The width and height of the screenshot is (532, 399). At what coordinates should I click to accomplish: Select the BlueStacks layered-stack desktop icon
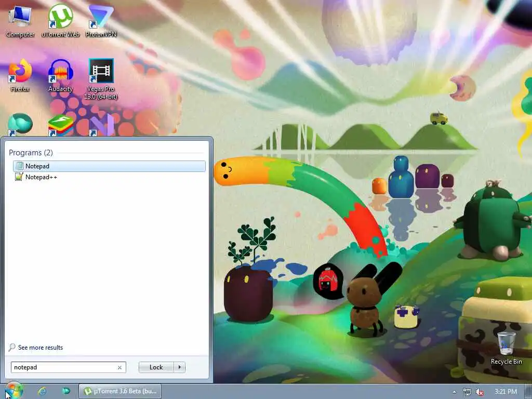pyautogui.click(x=60, y=125)
